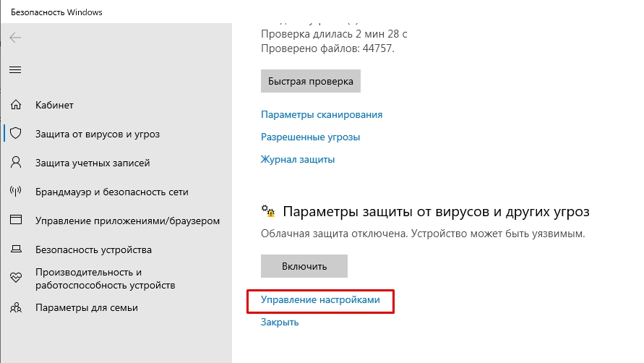
Task: Open Кабинет in sidebar
Action: pyautogui.click(x=54, y=106)
